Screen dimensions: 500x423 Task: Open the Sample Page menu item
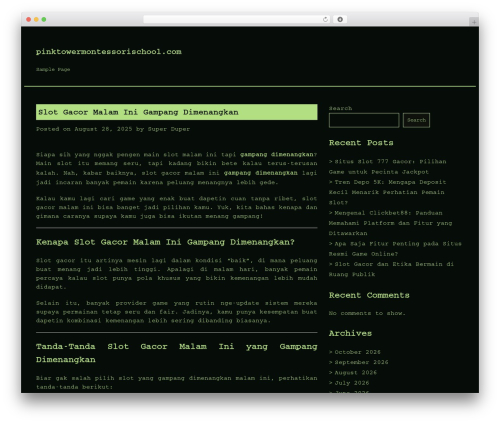tap(53, 69)
